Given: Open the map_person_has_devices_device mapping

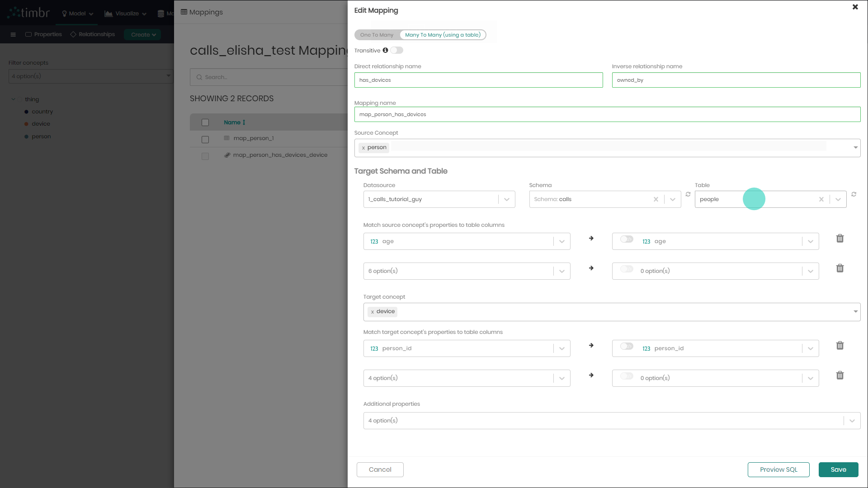Looking at the screenshot, I should tap(280, 155).
